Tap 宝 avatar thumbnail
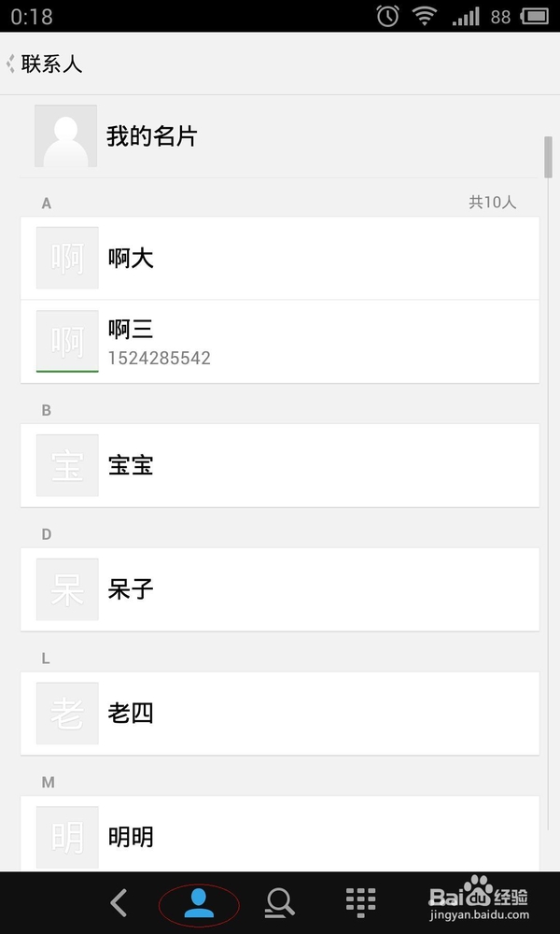This screenshot has width=560, height=934. 67,465
